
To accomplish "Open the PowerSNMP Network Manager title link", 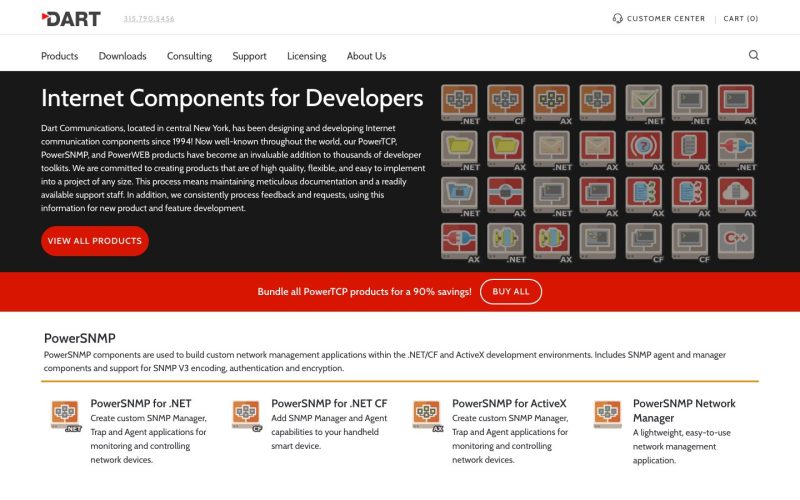I will 684,411.
